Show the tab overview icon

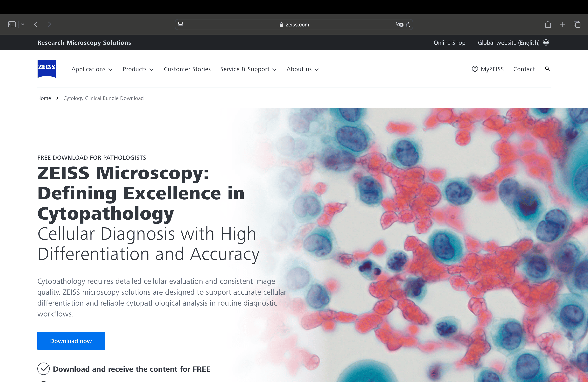577,24
